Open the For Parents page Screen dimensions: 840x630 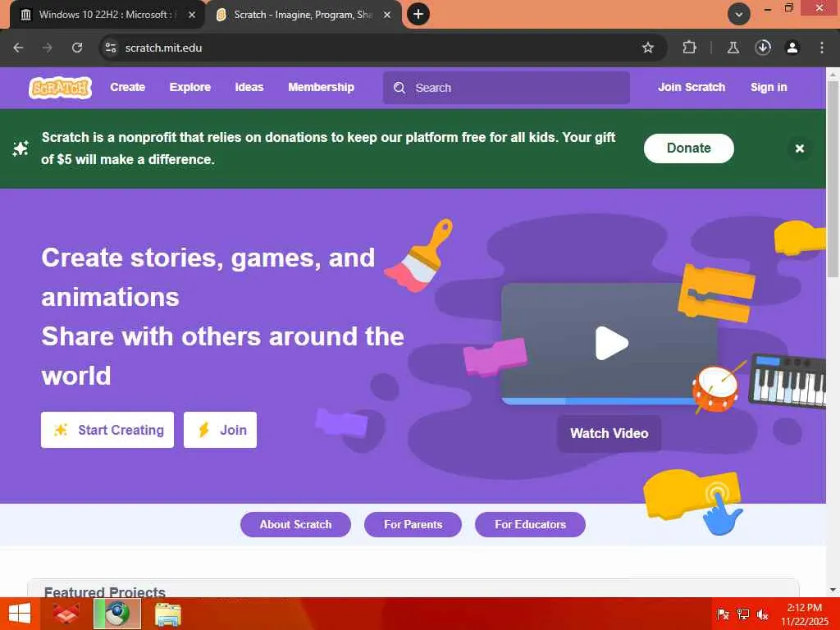point(413,524)
